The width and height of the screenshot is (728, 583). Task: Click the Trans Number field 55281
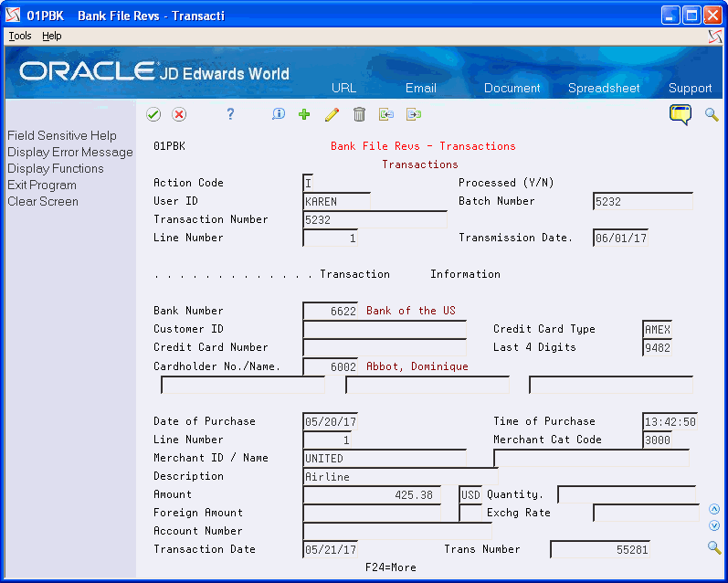coord(600,549)
